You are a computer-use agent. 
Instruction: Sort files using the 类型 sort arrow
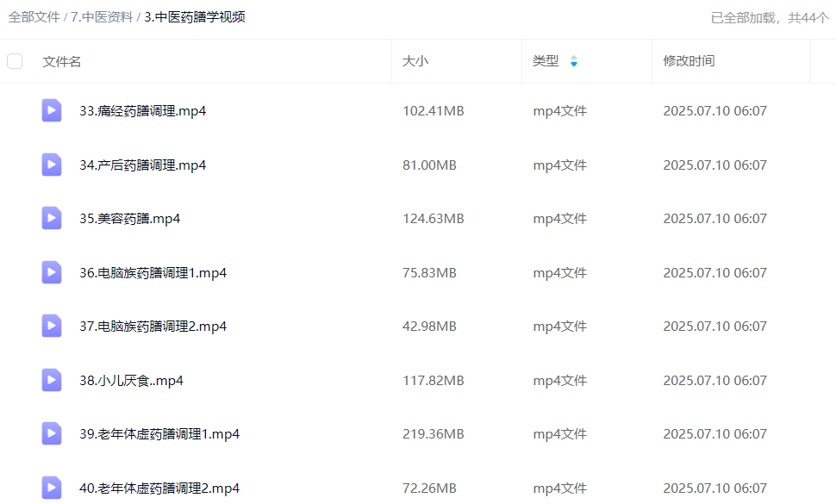click(574, 61)
